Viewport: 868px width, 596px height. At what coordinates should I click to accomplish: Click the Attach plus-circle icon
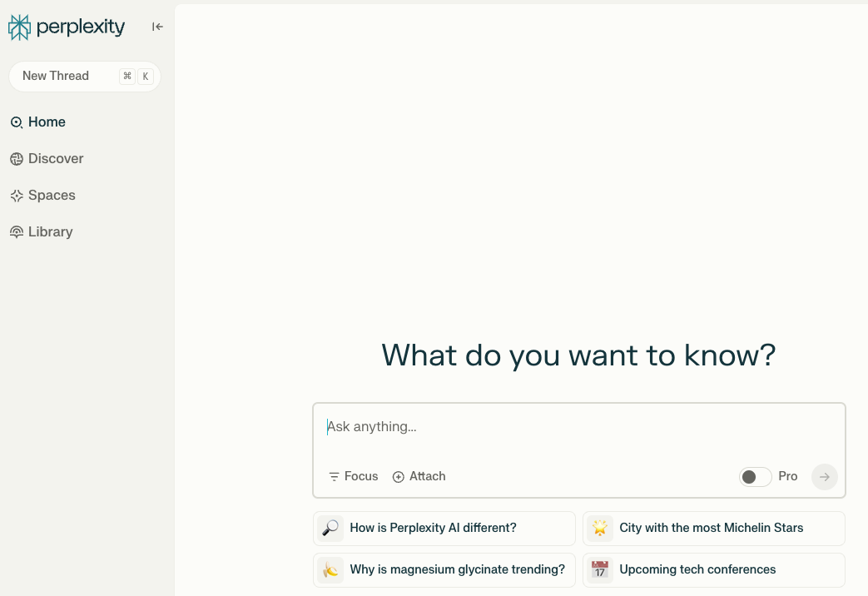coord(398,477)
